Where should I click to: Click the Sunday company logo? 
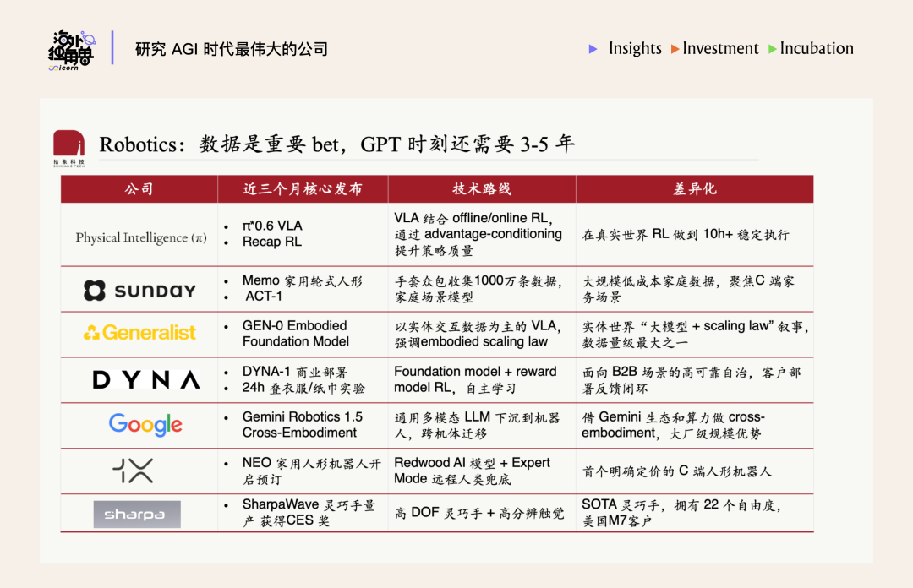(139, 291)
